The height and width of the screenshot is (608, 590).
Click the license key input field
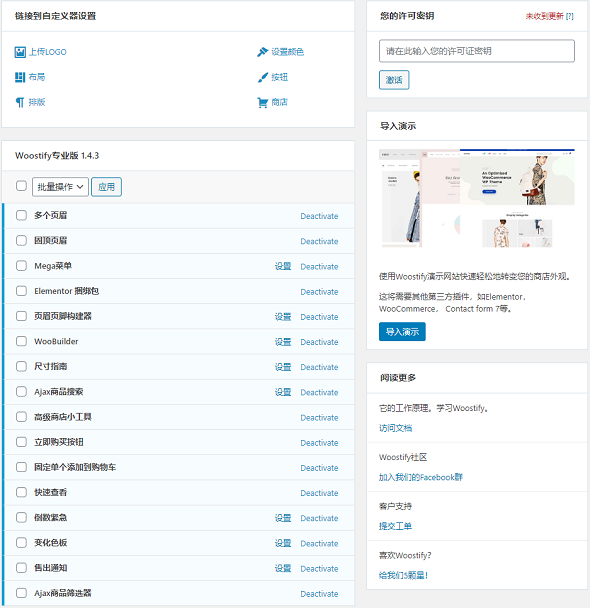[x=477, y=51]
